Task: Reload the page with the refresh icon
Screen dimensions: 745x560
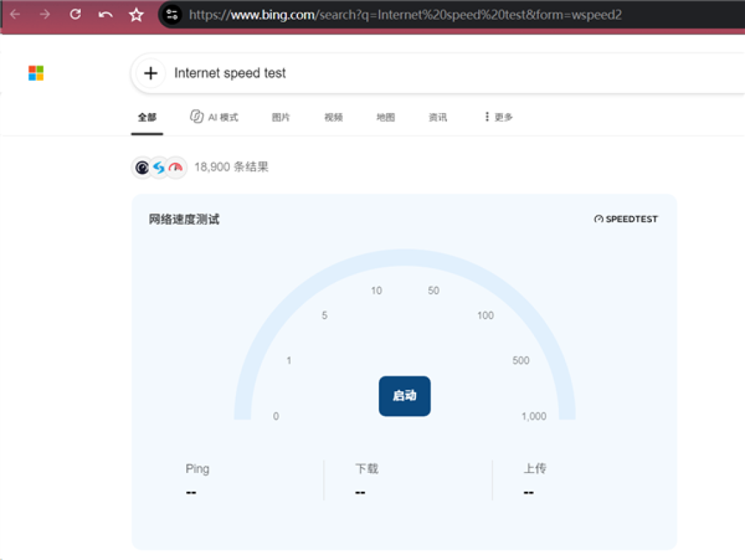Action: coord(75,14)
